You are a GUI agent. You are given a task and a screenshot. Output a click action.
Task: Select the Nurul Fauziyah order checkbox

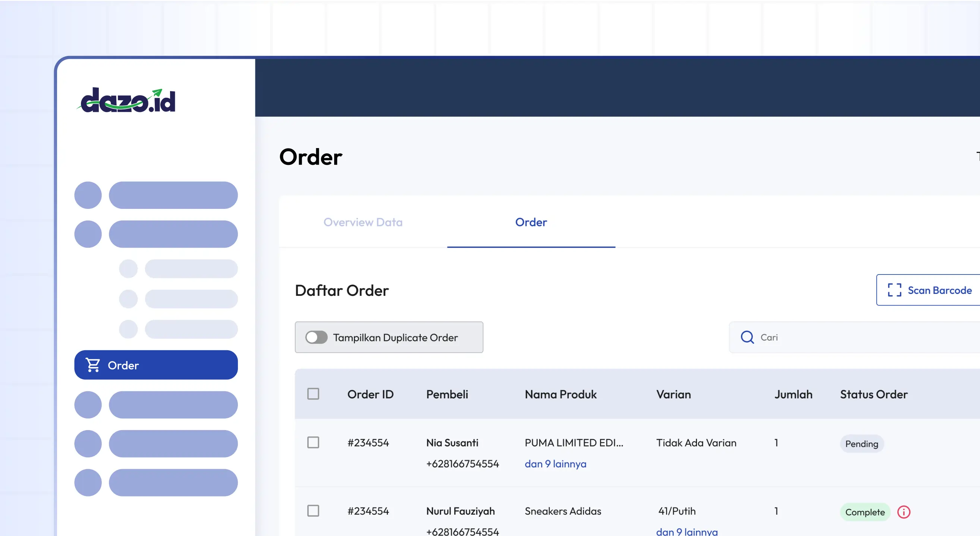pos(313,511)
